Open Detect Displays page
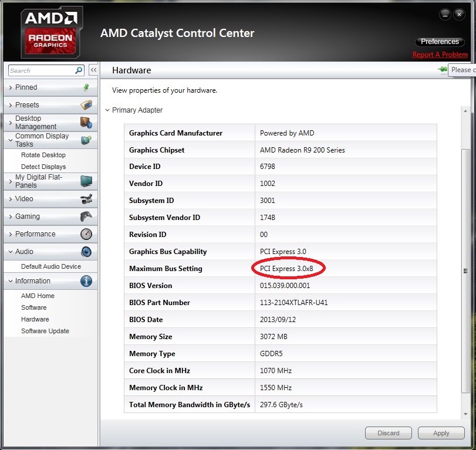This screenshot has width=476, height=450. click(43, 167)
